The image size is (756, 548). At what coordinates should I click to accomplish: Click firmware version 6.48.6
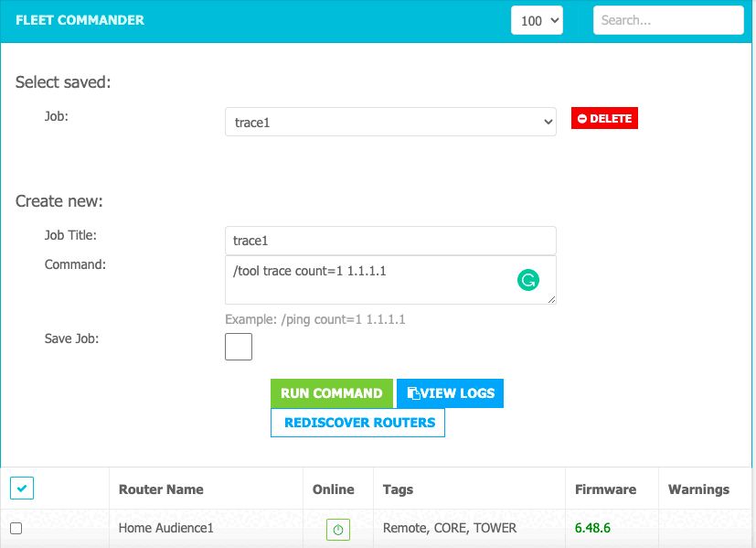click(x=592, y=528)
